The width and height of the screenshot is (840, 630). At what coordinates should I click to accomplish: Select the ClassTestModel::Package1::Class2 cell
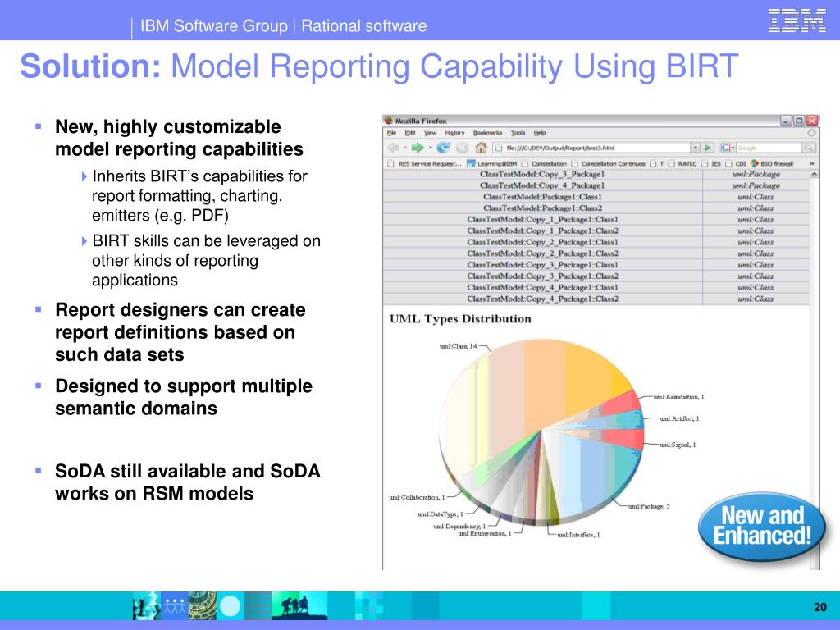(542, 208)
